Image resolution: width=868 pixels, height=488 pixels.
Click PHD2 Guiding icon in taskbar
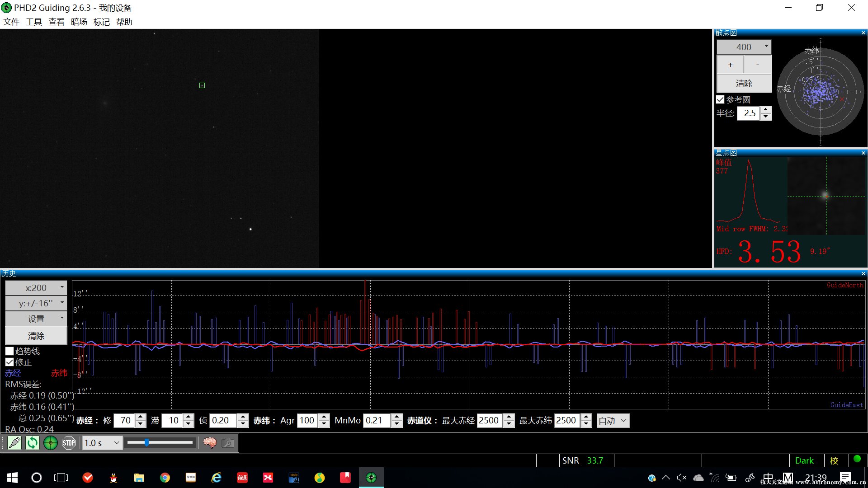pos(371,478)
